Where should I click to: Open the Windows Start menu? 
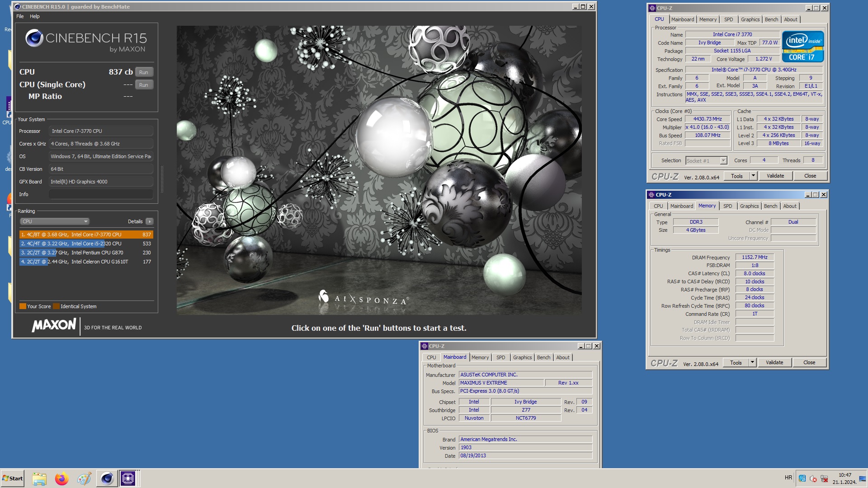[x=13, y=479]
